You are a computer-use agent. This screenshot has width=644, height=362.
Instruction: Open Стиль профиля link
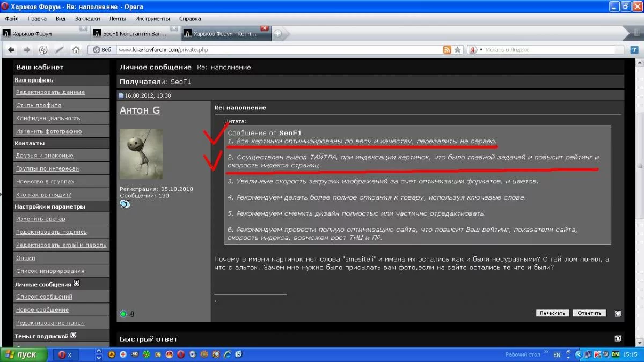[x=39, y=105]
